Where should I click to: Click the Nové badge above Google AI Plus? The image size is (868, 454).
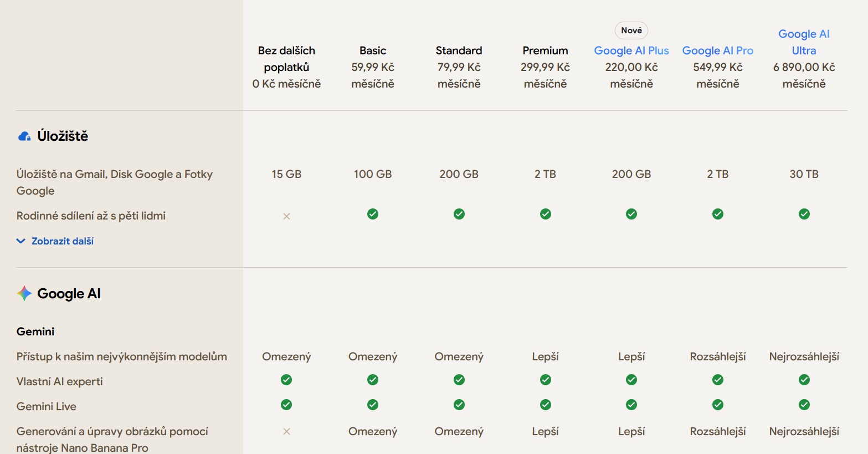pyautogui.click(x=631, y=30)
